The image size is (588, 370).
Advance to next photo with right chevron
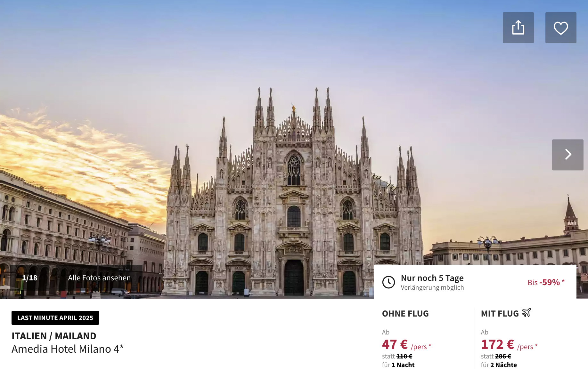coord(568,155)
